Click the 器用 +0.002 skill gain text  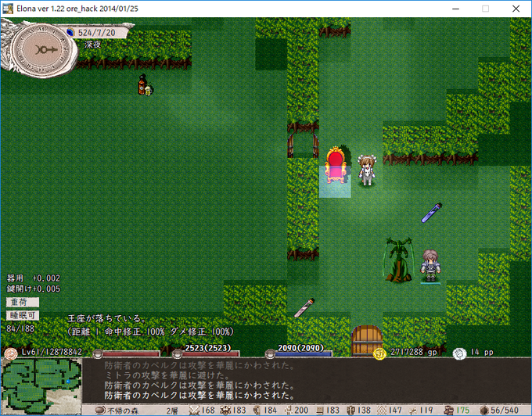[33, 278]
